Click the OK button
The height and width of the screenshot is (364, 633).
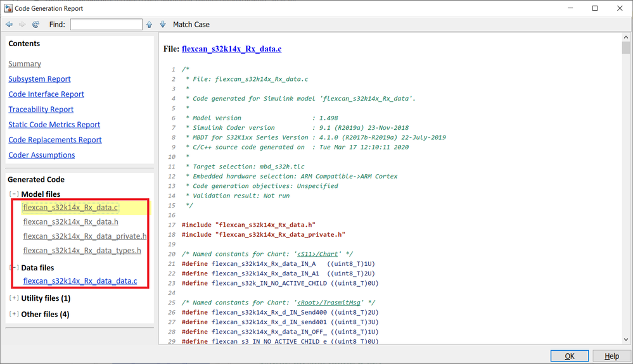pos(570,356)
